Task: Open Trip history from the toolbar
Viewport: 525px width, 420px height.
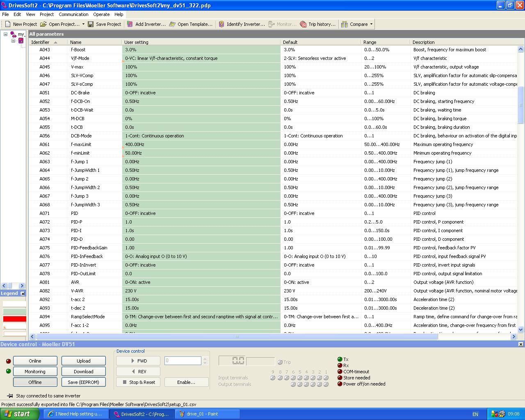Action: click(x=303, y=24)
